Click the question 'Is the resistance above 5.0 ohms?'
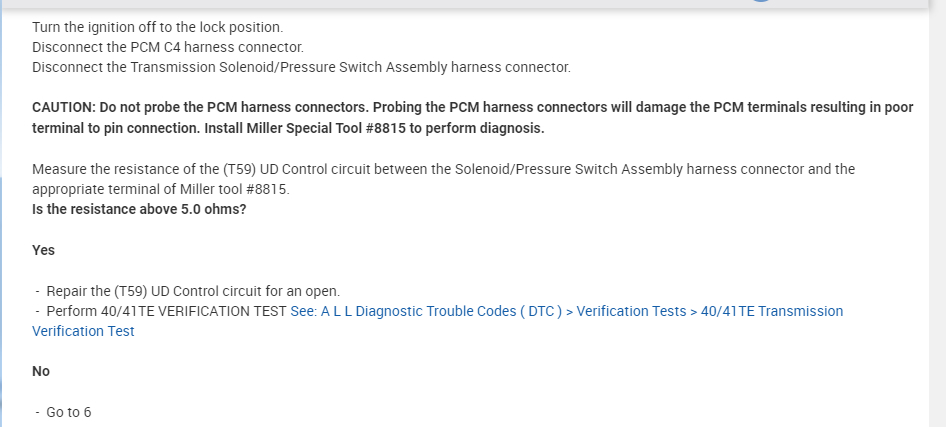Viewport: 946px width, 427px height. [x=139, y=210]
